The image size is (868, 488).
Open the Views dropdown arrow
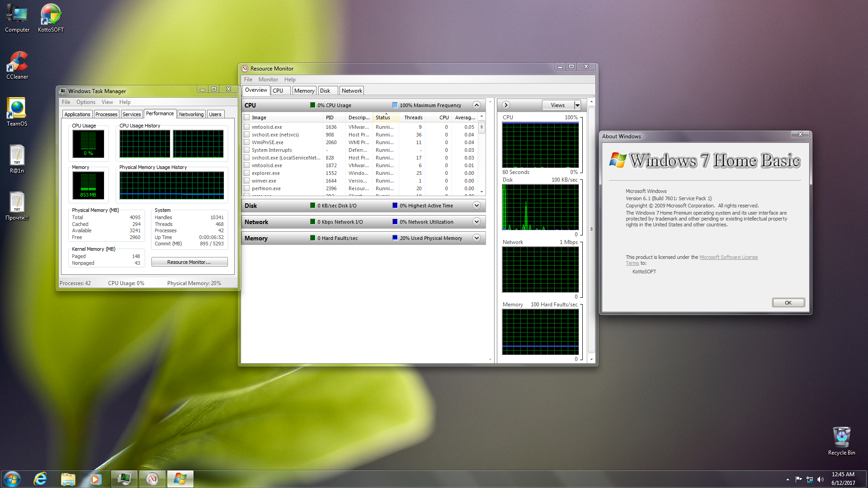point(577,105)
